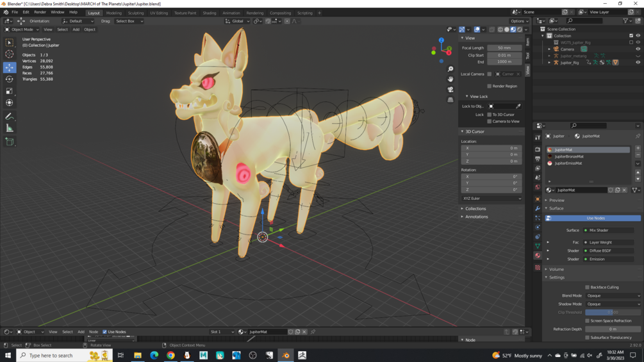Click the Select Box tool icon

[10, 42]
